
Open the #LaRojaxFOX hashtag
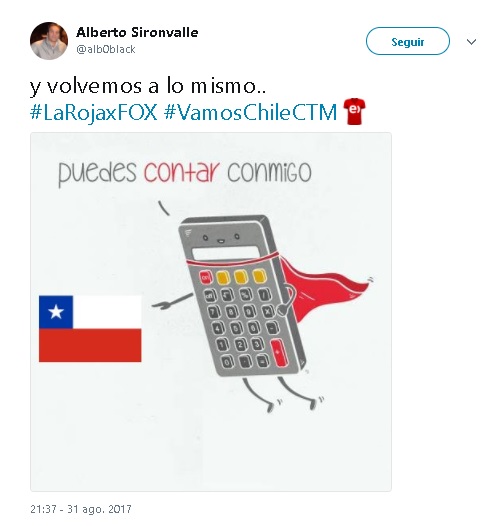pos(94,112)
